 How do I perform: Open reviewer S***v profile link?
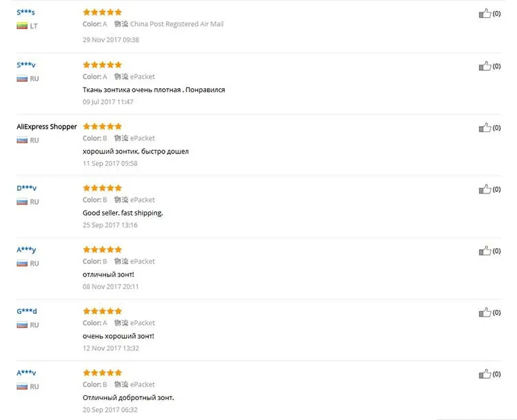[x=26, y=65]
